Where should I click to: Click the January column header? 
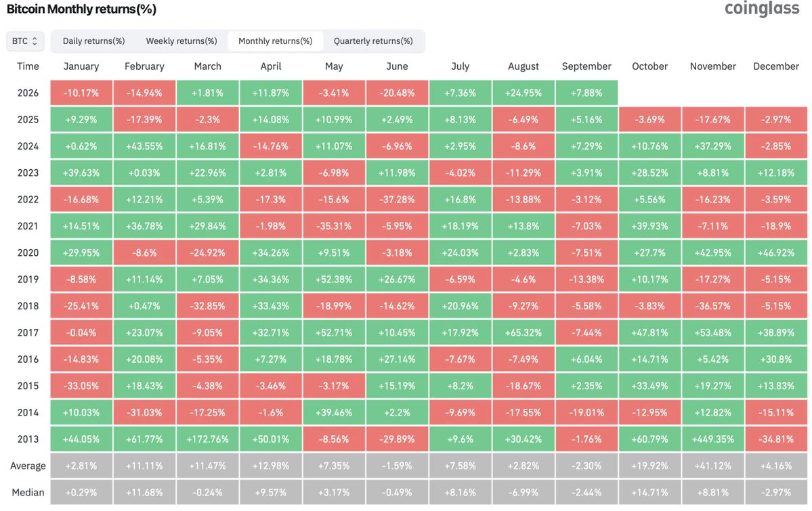[81, 66]
